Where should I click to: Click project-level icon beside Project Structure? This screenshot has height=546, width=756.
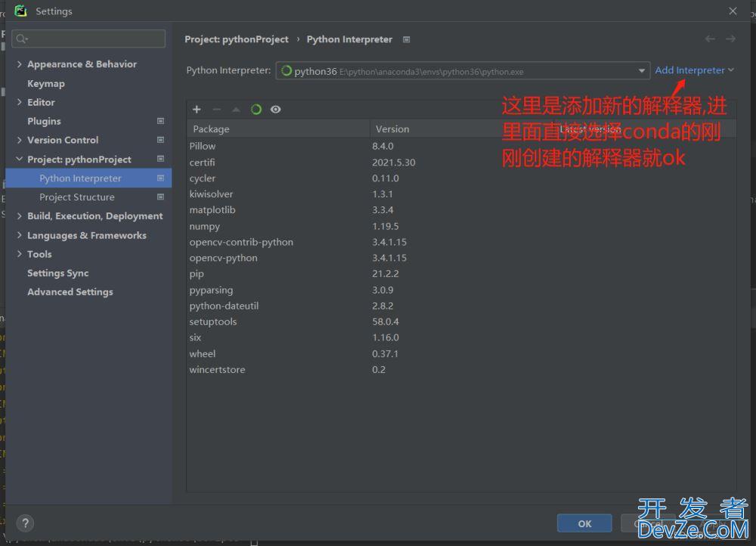160,197
